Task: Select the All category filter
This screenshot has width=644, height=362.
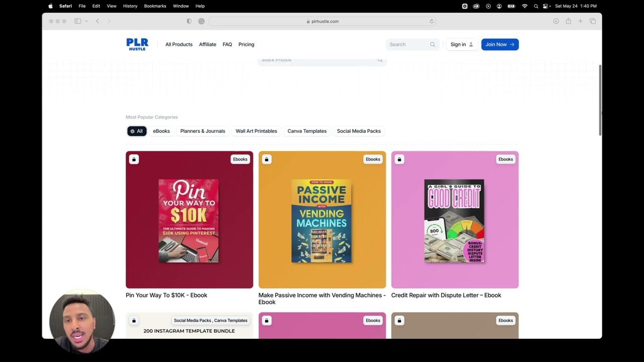Action: 136,131
